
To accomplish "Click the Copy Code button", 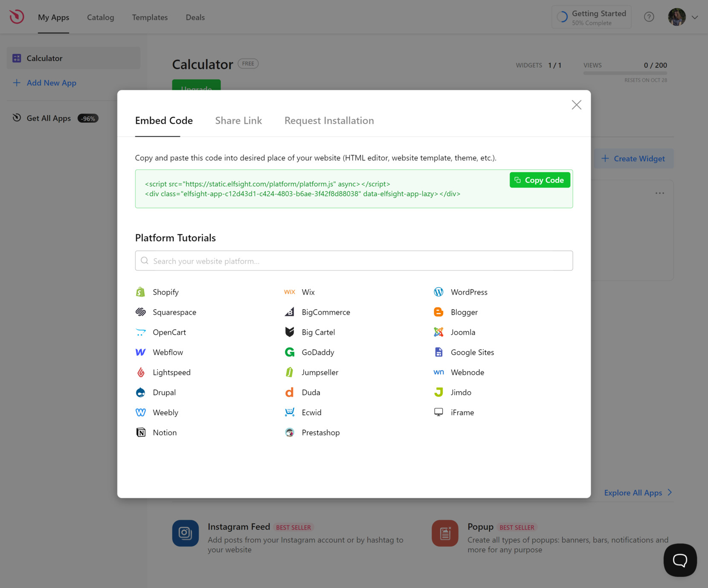I will (x=540, y=180).
